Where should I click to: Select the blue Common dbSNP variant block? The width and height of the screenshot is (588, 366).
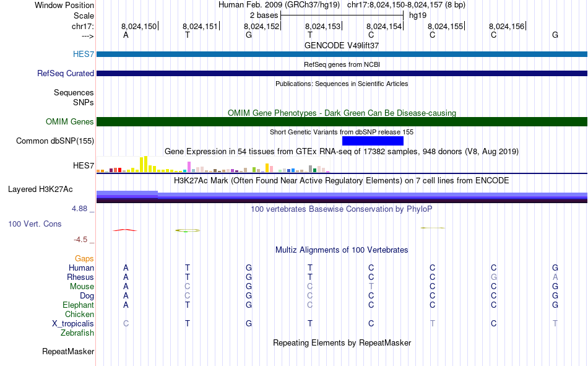coord(373,141)
